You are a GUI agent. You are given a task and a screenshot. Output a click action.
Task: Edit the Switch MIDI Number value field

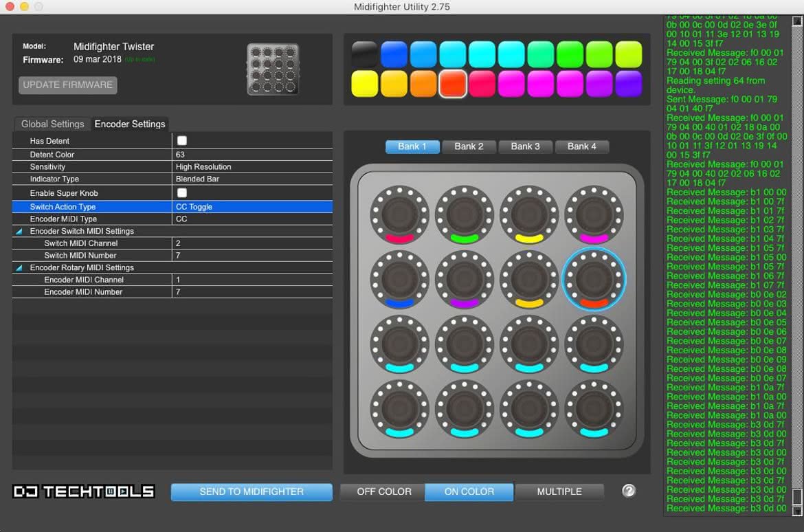(x=252, y=256)
